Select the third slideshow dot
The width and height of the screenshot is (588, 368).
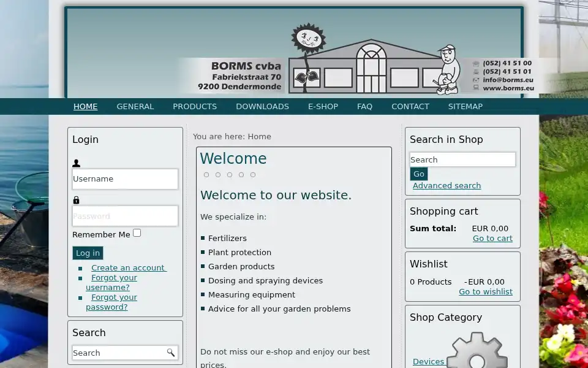click(230, 175)
